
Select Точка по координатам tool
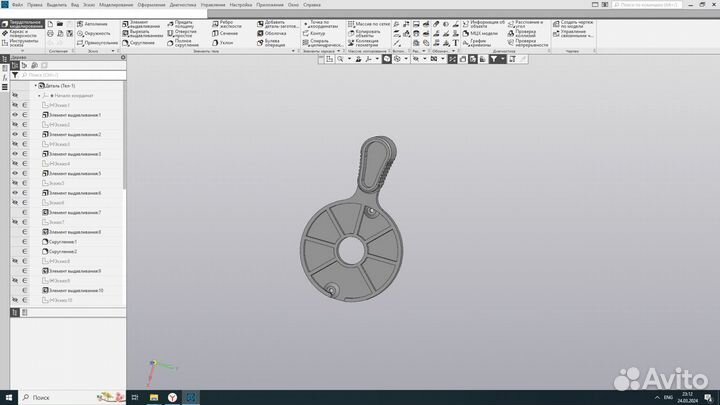(x=321, y=24)
